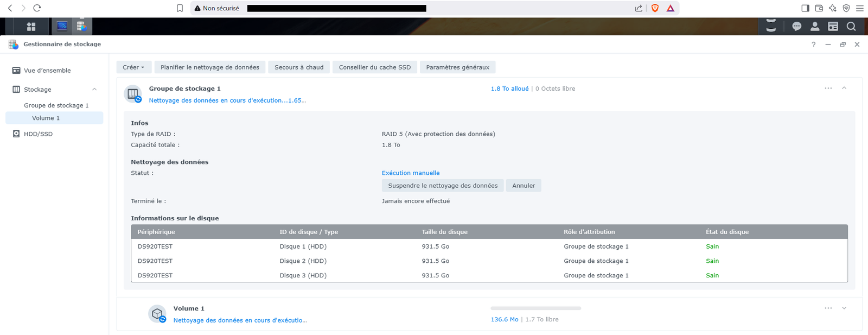Select Volume 1 in the sidebar
The width and height of the screenshot is (868, 335).
coord(54,118)
